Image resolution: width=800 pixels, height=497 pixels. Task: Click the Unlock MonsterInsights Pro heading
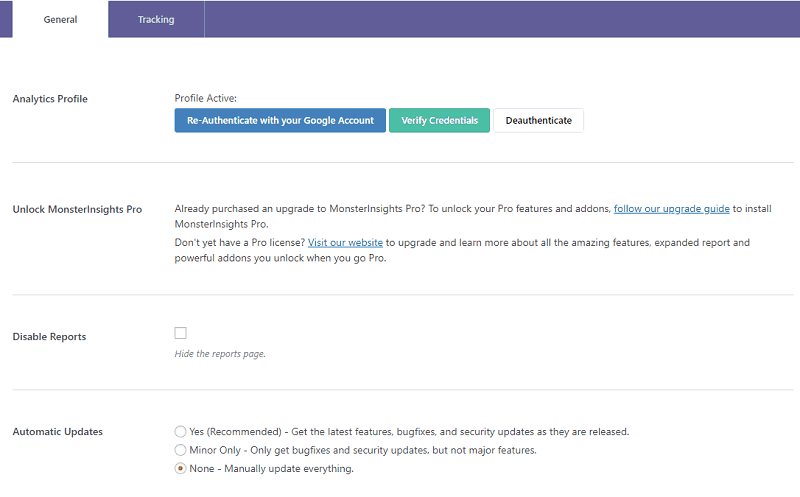click(77, 209)
